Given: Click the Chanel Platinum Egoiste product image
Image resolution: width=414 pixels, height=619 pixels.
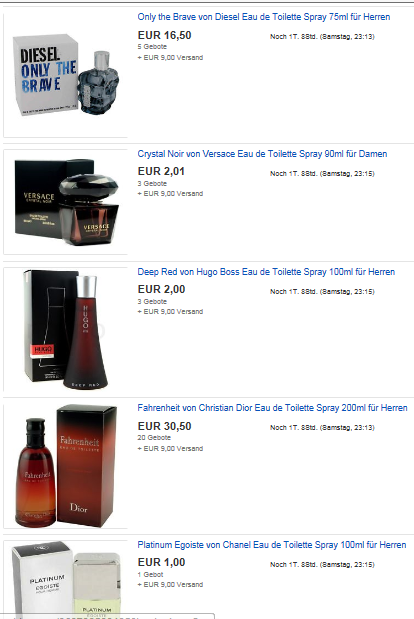Looking at the screenshot, I should pyautogui.click(x=66, y=578).
